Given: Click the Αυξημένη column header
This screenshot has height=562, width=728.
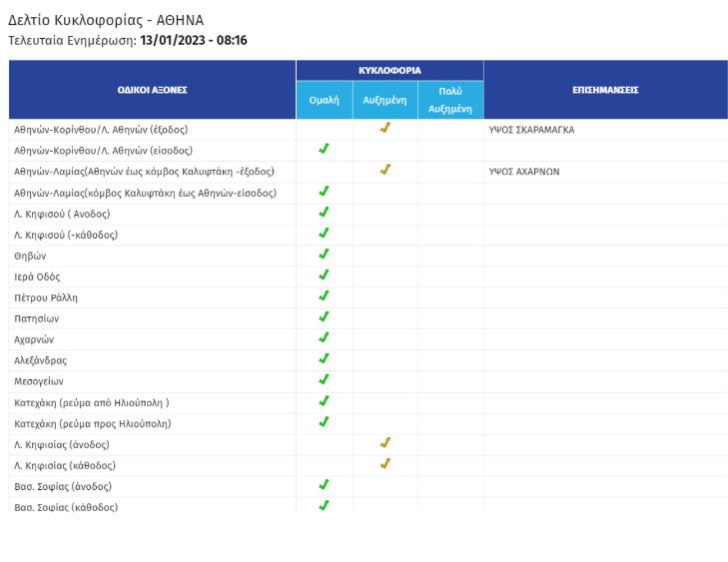Looking at the screenshot, I should click(384, 100).
